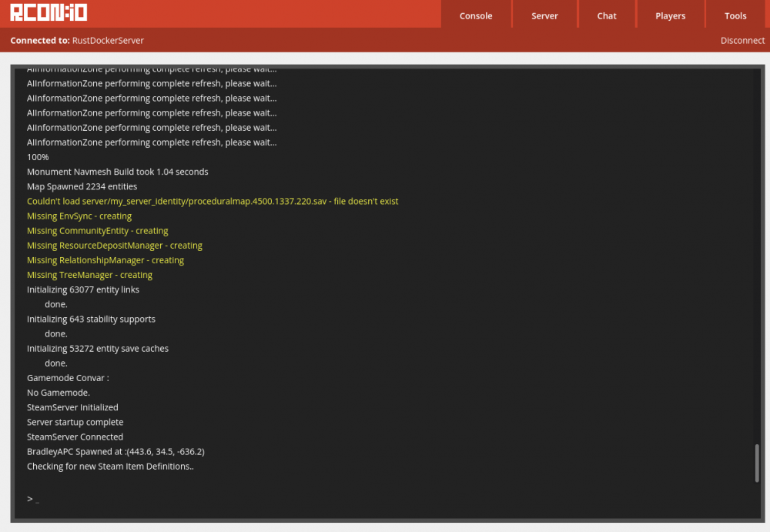
Task: Click 'Initializing 63077 entity links' line
Action: 83,289
